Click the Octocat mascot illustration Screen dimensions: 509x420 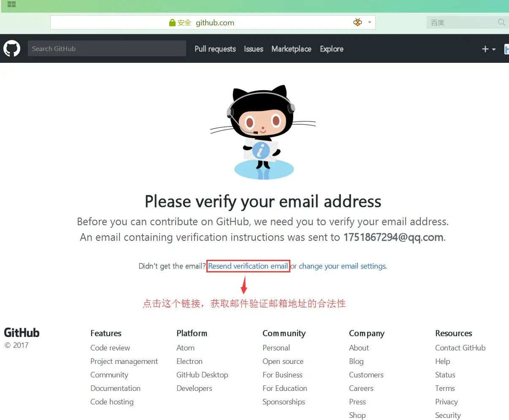coord(263,132)
